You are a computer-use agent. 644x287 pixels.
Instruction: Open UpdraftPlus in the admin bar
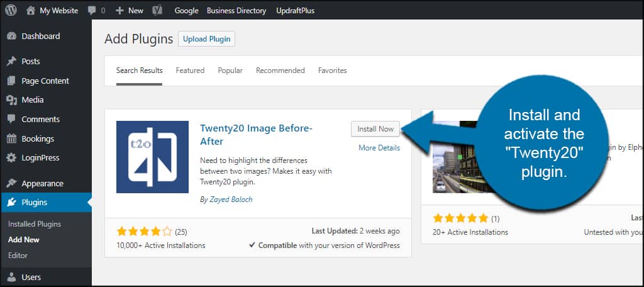295,11
